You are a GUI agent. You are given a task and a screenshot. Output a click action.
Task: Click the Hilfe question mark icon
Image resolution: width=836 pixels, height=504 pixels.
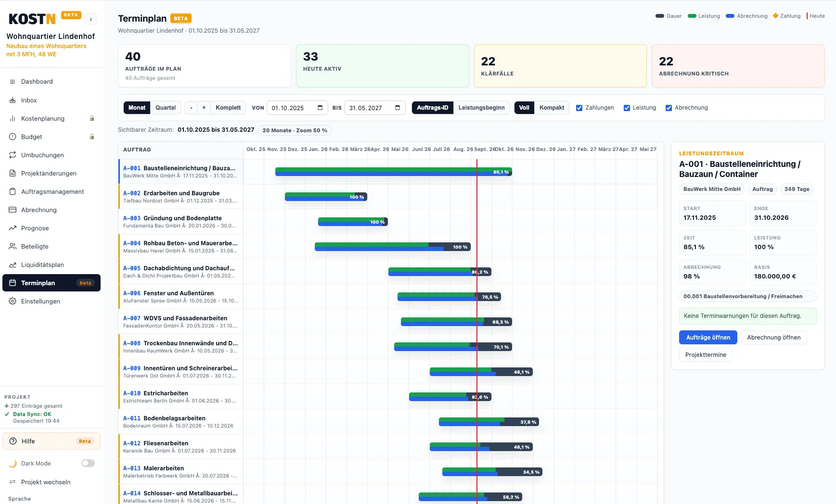click(13, 441)
